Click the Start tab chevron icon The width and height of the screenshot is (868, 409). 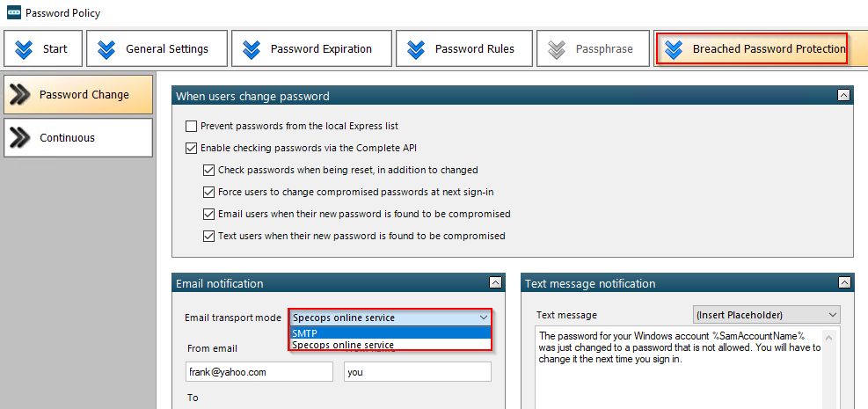point(24,48)
